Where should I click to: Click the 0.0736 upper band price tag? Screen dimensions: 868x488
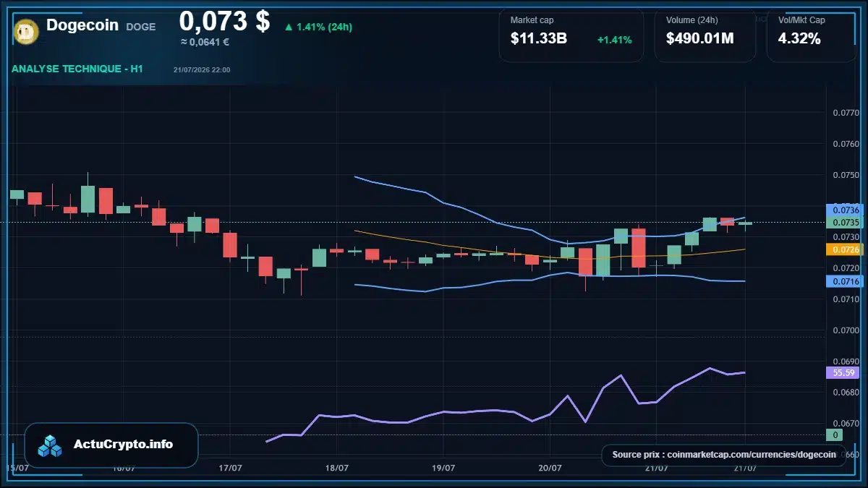(845, 210)
